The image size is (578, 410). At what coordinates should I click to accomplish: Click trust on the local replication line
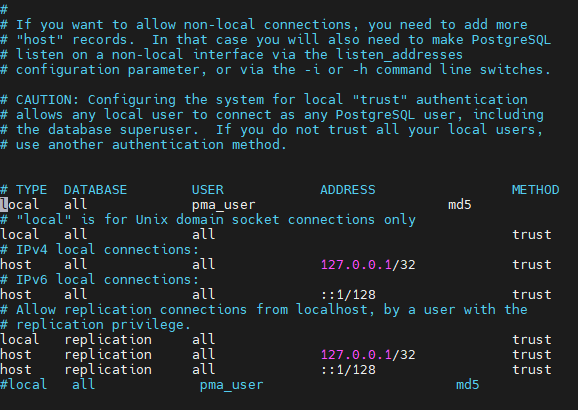click(x=532, y=340)
